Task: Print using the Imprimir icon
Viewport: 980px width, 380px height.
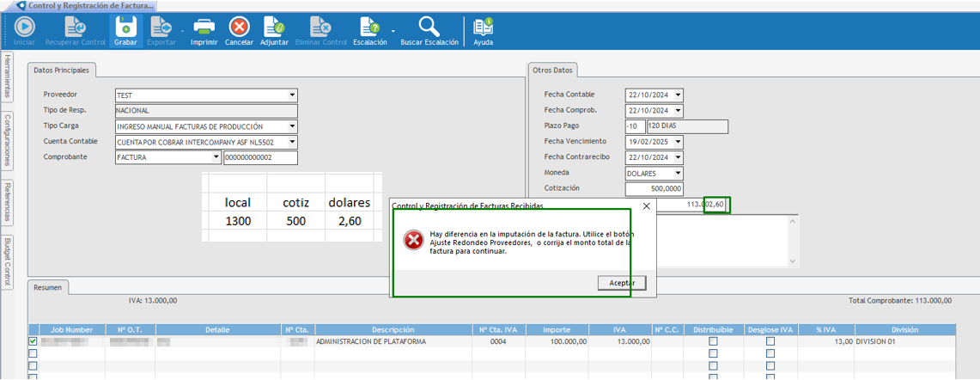Action: point(204,27)
